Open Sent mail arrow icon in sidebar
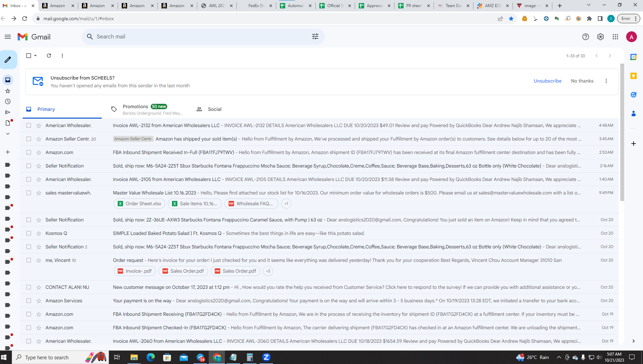 pos(8,112)
